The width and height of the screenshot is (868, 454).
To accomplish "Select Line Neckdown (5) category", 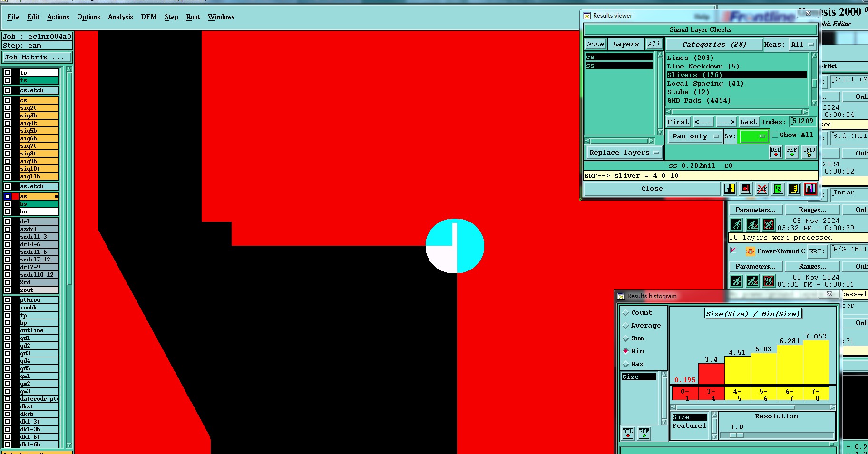I will pos(736,67).
